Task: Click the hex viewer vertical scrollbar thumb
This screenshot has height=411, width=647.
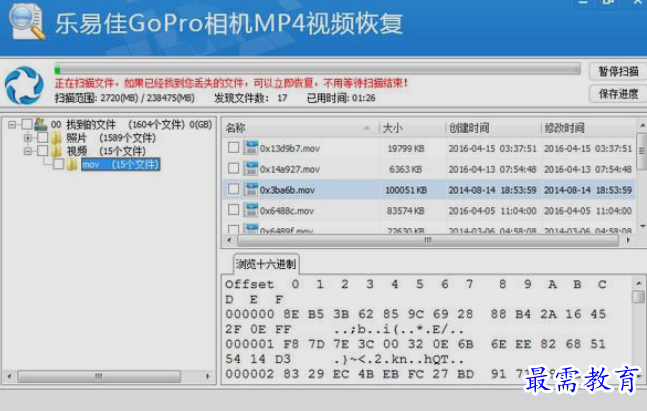Action: tap(638, 296)
